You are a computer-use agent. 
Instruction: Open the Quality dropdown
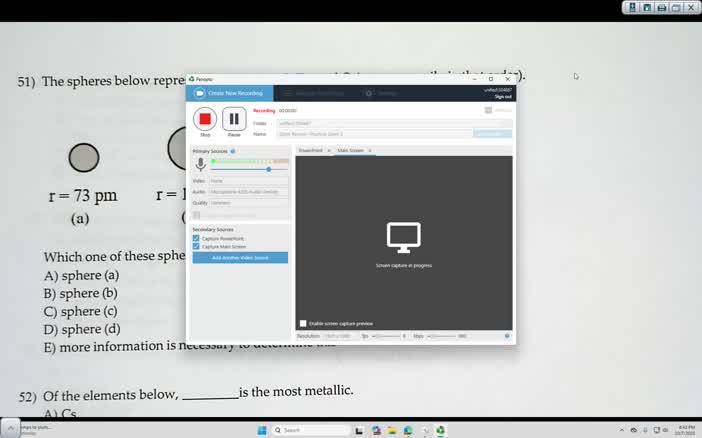coord(249,203)
